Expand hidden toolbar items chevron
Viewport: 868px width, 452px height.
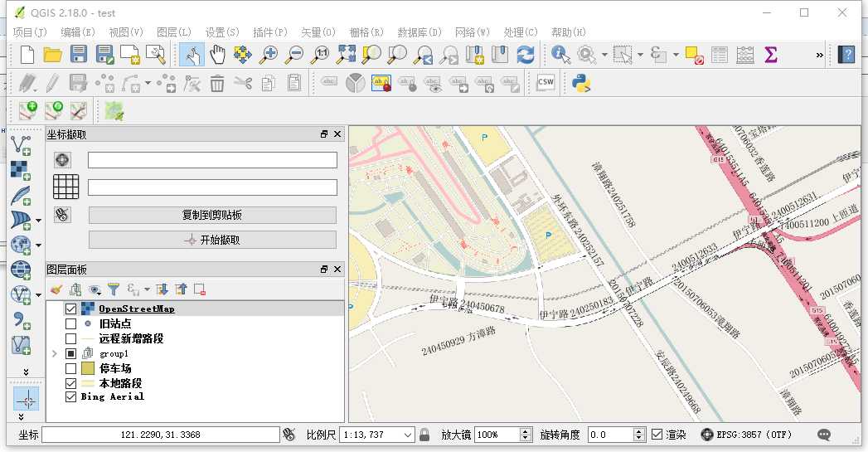820,55
